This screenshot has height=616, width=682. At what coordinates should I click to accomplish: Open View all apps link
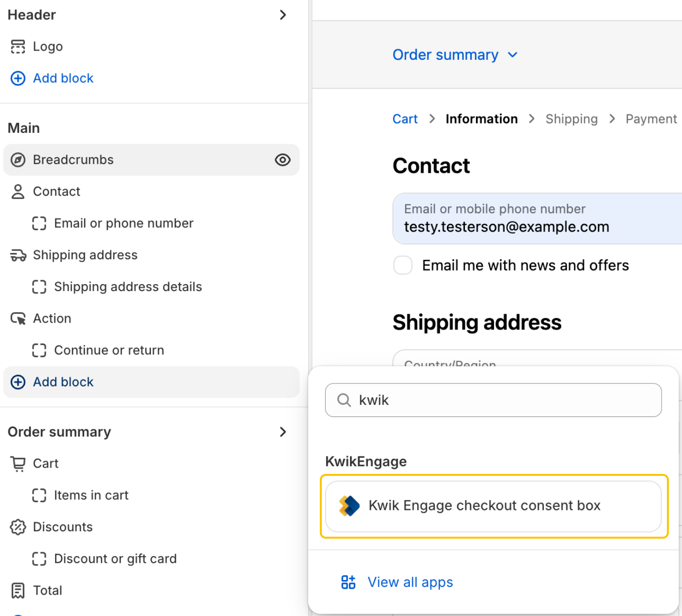[410, 582]
